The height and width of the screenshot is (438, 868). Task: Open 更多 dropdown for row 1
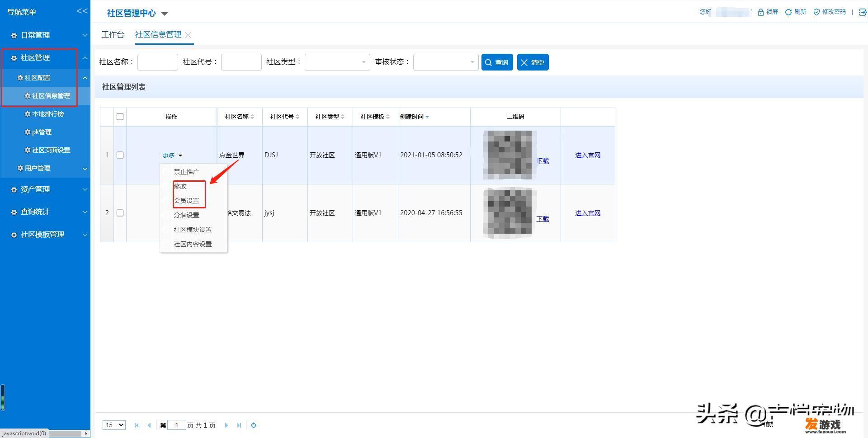point(172,155)
